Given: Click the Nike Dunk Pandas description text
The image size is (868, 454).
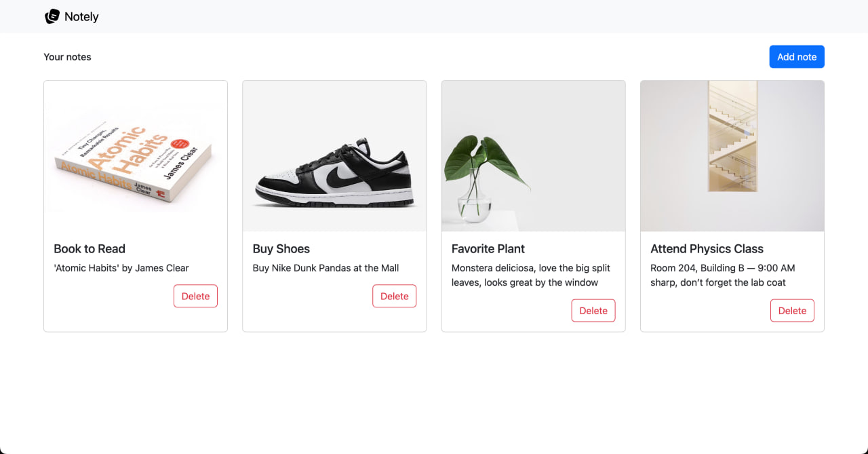Looking at the screenshot, I should [325, 268].
